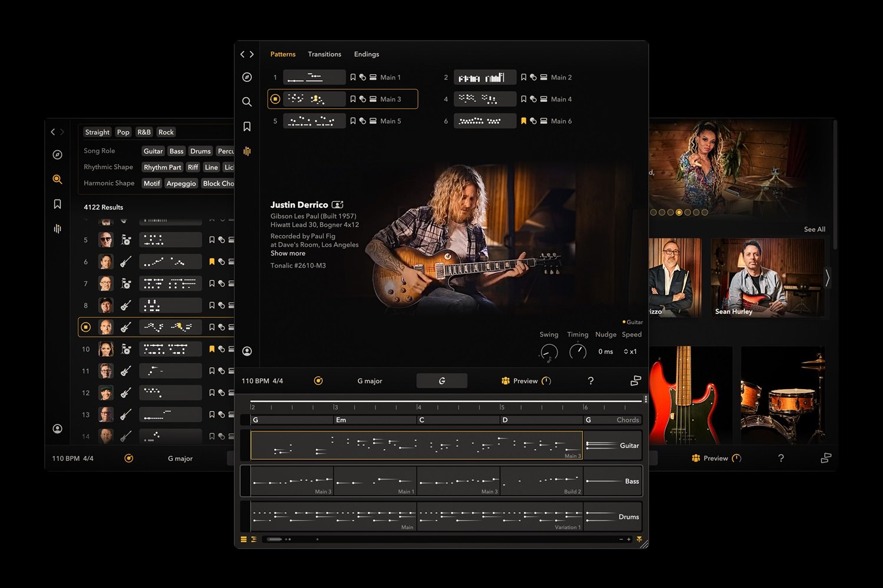Open Justin Derrico's artist profile icon
883x588 pixels.
coord(337,205)
